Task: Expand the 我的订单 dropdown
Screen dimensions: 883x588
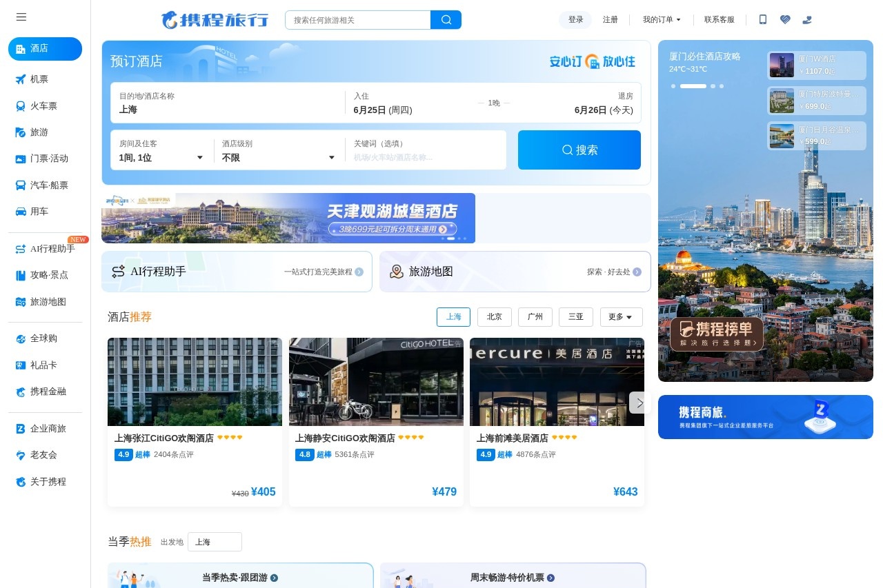Action: 662,20
